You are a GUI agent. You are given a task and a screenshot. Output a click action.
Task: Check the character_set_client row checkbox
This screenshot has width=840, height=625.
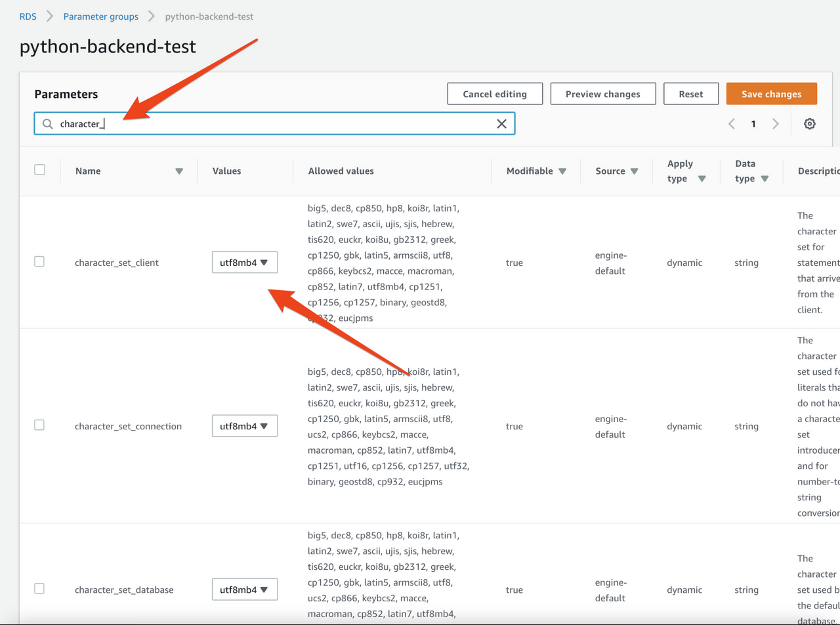click(x=39, y=261)
